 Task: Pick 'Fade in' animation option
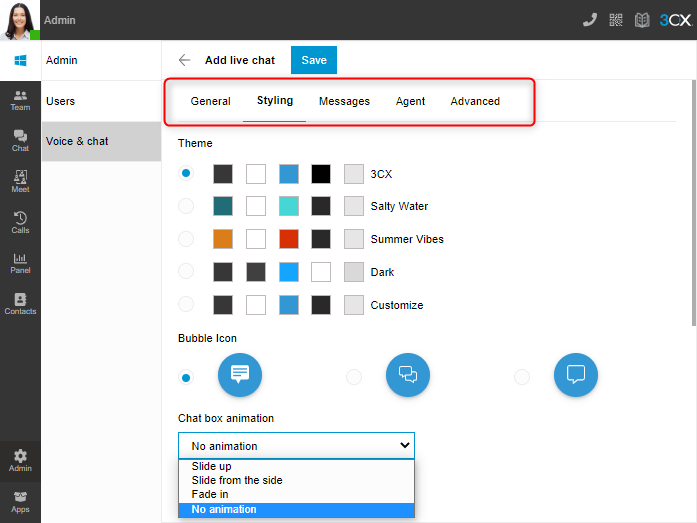coord(210,495)
